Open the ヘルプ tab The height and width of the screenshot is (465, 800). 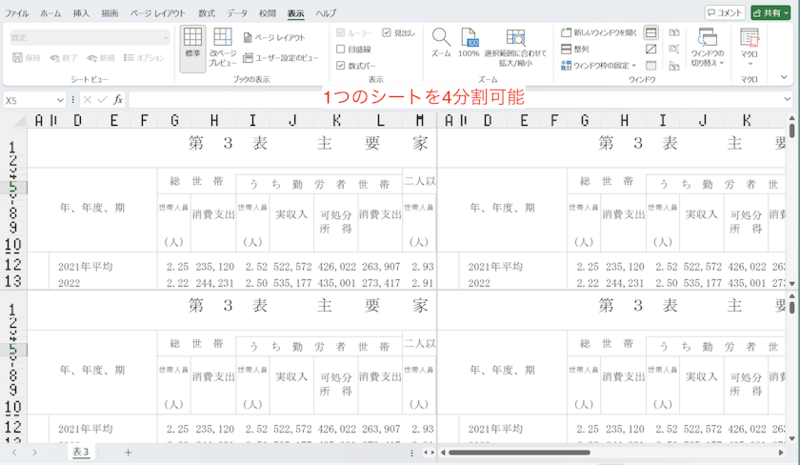click(326, 13)
